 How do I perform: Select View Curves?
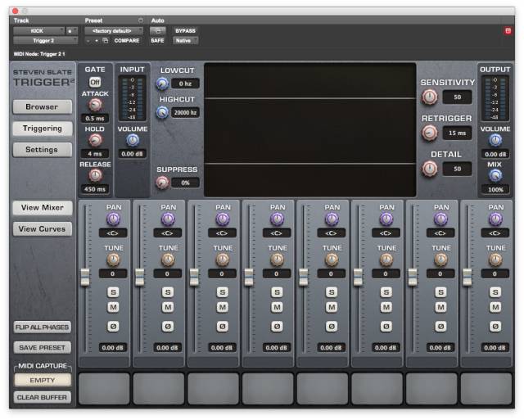click(x=43, y=229)
